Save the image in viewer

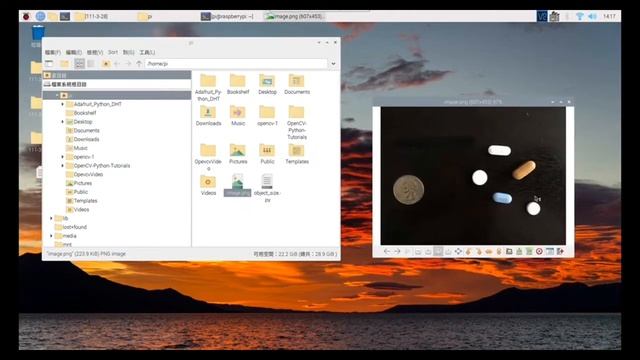tap(519, 251)
